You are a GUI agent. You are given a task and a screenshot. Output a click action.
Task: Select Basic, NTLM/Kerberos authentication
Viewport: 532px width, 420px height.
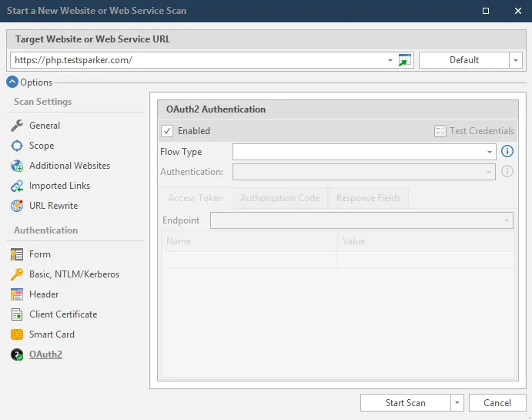click(x=74, y=274)
